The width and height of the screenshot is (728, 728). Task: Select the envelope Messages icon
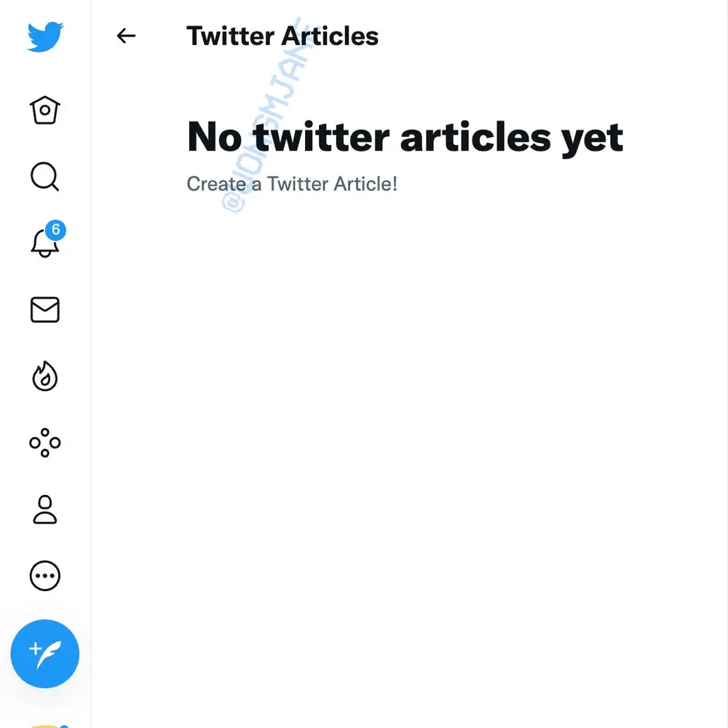tap(44, 309)
